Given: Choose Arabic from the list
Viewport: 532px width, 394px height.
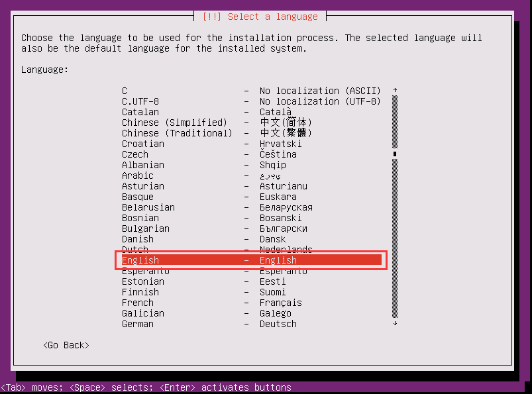Looking at the screenshot, I should point(251,175).
